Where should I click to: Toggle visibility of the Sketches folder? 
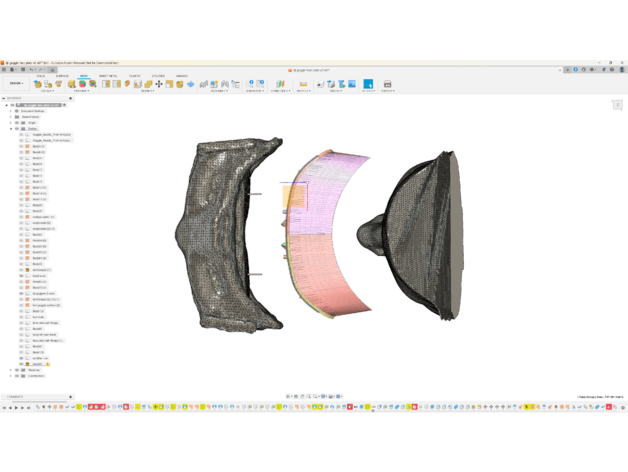(17, 370)
